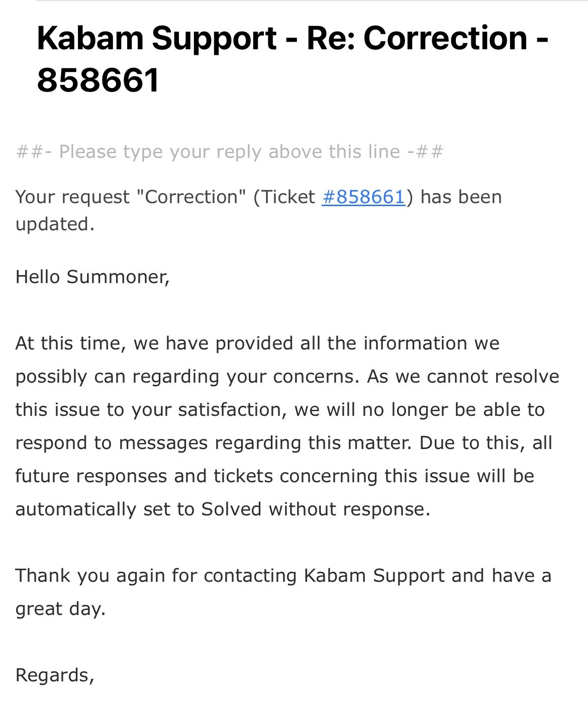Click the number 858661 in the subject heading
Image resolution: width=588 pixels, height=706 pixels.
point(98,80)
